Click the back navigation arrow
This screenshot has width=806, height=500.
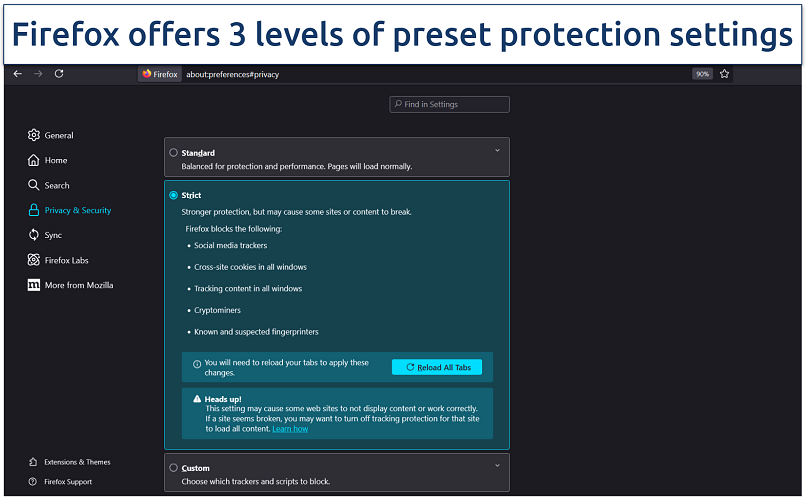pyautogui.click(x=18, y=74)
